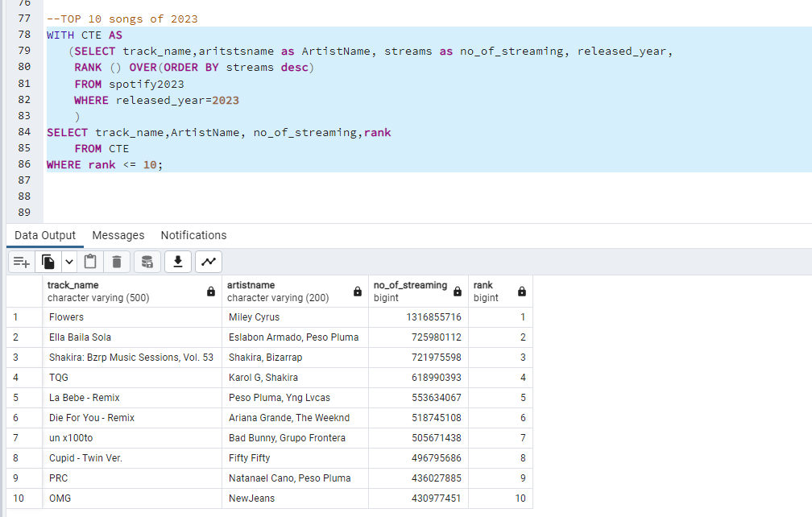Screen dimensions: 812x517
Task: Paste rows into the grid
Action: (90, 262)
